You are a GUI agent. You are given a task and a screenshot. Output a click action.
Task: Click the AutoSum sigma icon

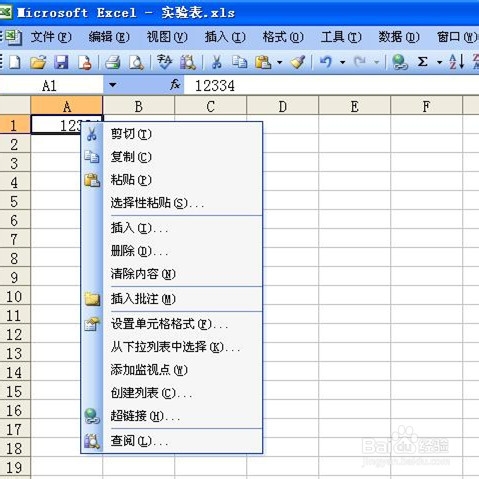[x=423, y=62]
